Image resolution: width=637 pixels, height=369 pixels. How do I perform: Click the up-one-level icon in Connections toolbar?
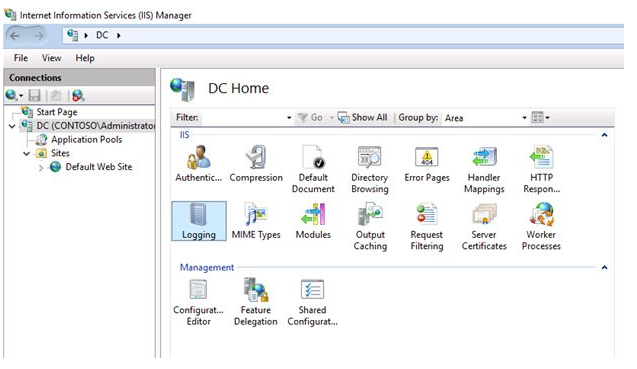click(56, 96)
